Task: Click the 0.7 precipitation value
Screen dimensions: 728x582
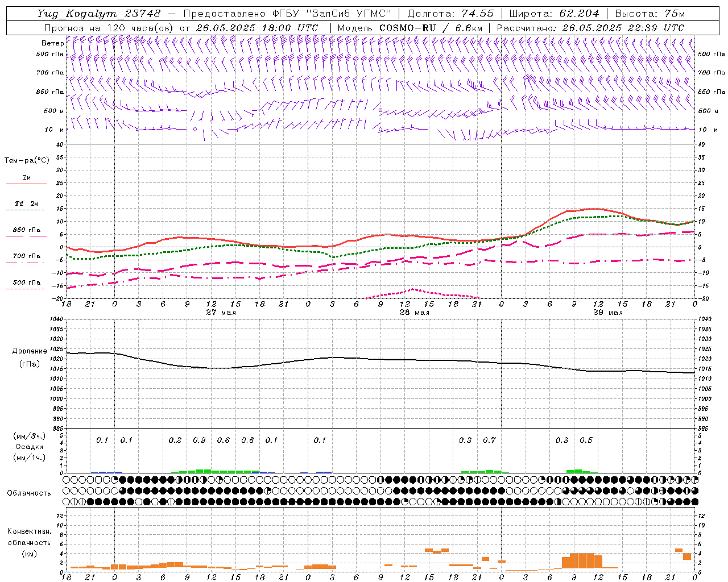Action: pyautogui.click(x=489, y=440)
